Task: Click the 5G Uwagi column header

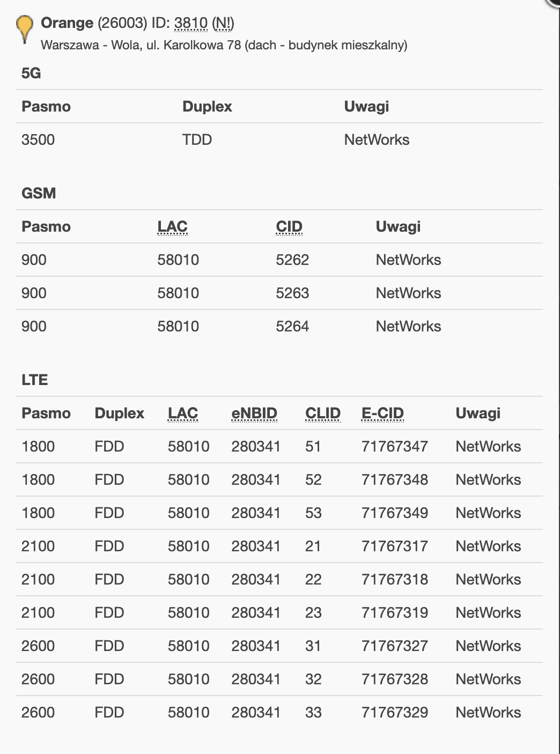Action: point(366,107)
